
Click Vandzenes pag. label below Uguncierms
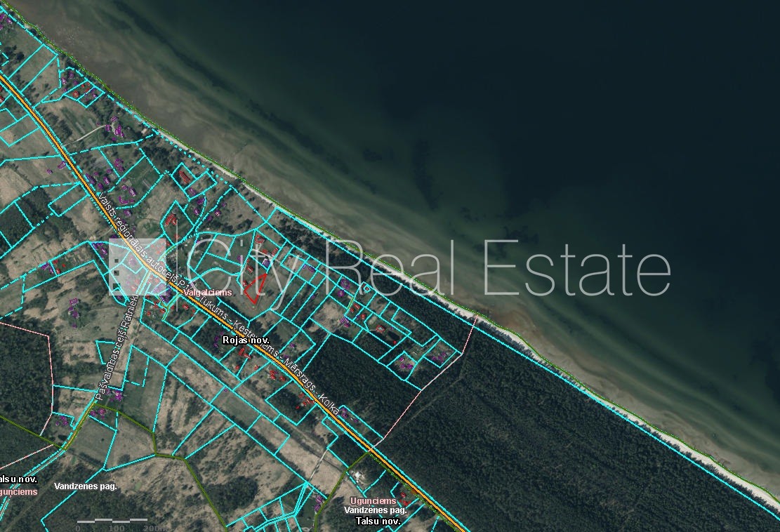372,510
